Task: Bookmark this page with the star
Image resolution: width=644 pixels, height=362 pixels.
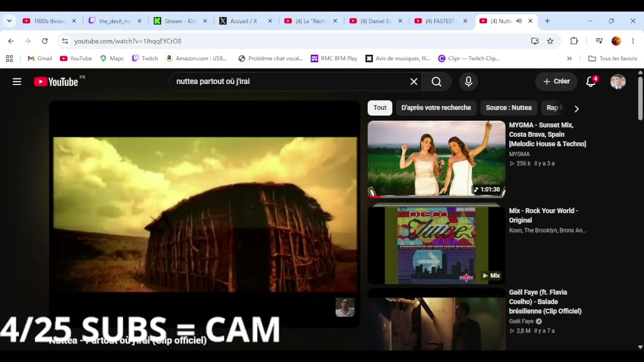Action: tap(550, 41)
